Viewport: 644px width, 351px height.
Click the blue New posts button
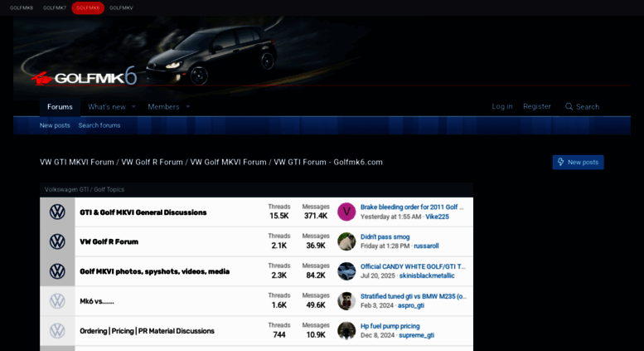[578, 163]
